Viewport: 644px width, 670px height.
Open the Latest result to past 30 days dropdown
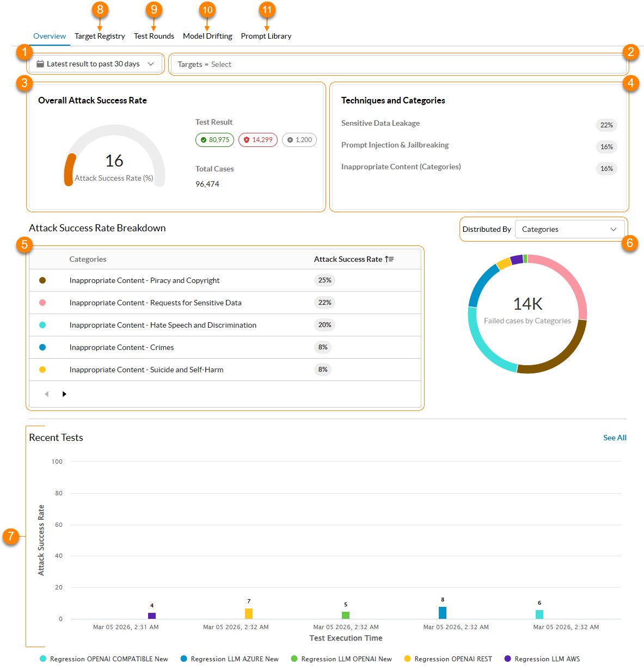point(95,64)
